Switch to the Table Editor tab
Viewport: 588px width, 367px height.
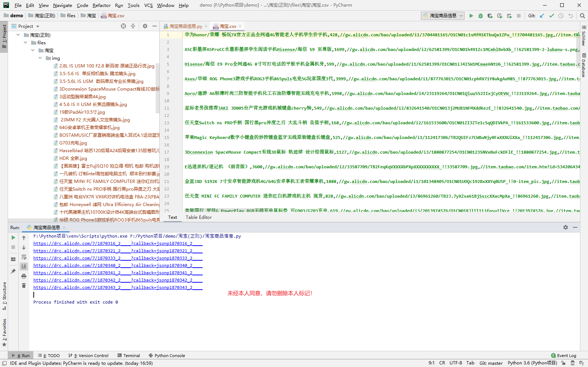[199, 217]
